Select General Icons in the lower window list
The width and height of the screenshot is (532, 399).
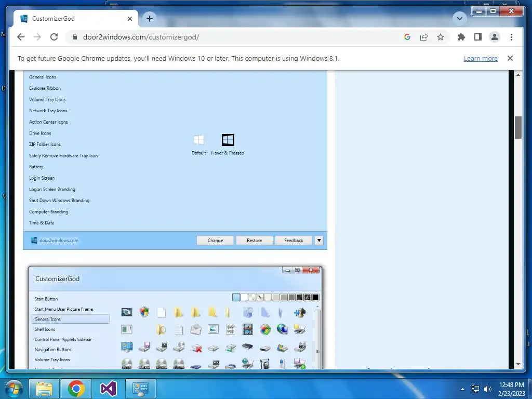70,319
